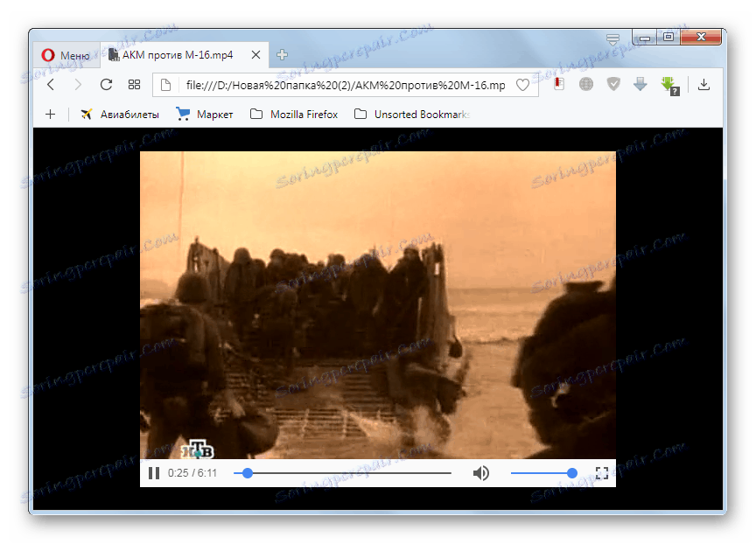Pause the video playback
756x544 pixels.
[154, 473]
